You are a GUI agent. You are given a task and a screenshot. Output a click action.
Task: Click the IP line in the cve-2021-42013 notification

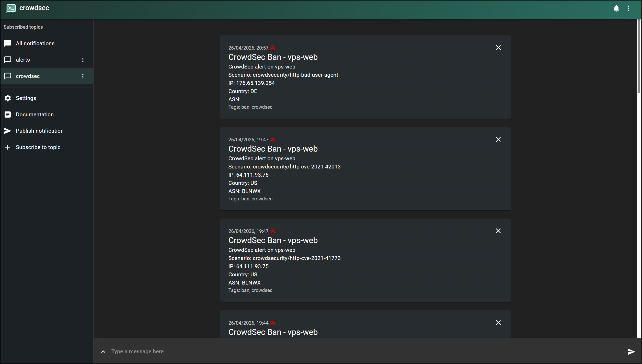(248, 175)
